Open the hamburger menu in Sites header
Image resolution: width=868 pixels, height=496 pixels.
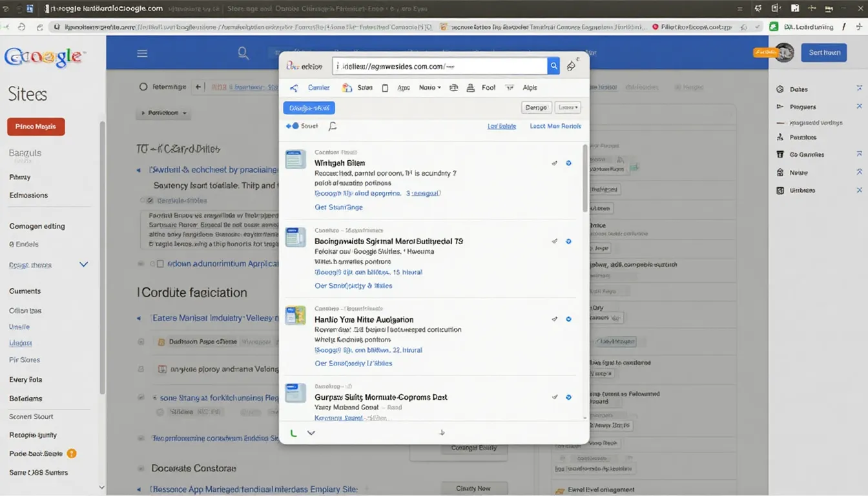pos(142,54)
